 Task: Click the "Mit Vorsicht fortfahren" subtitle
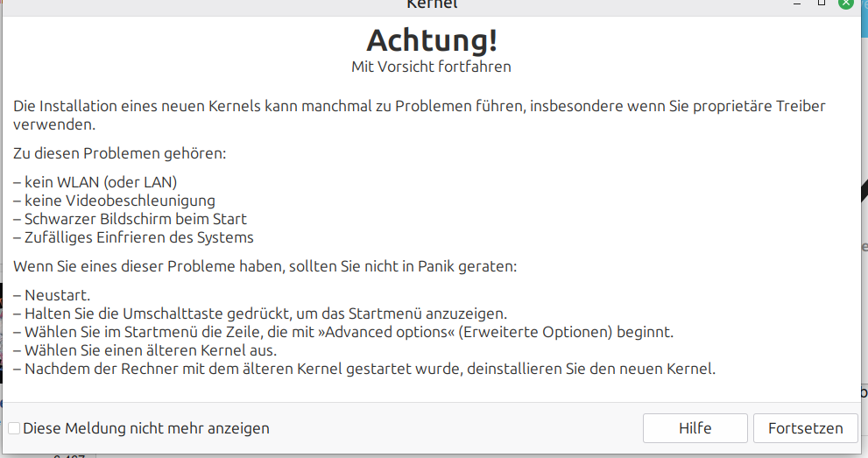click(431, 67)
